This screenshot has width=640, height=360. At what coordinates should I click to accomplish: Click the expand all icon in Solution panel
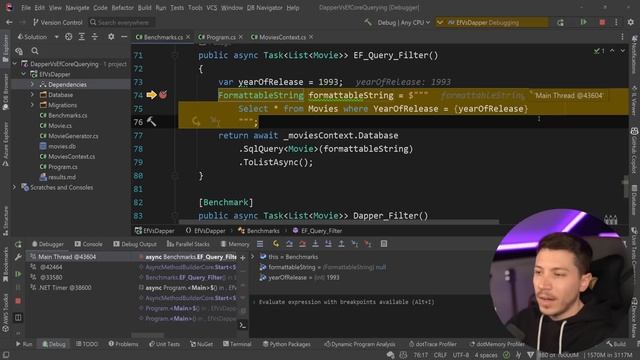click(x=82, y=37)
